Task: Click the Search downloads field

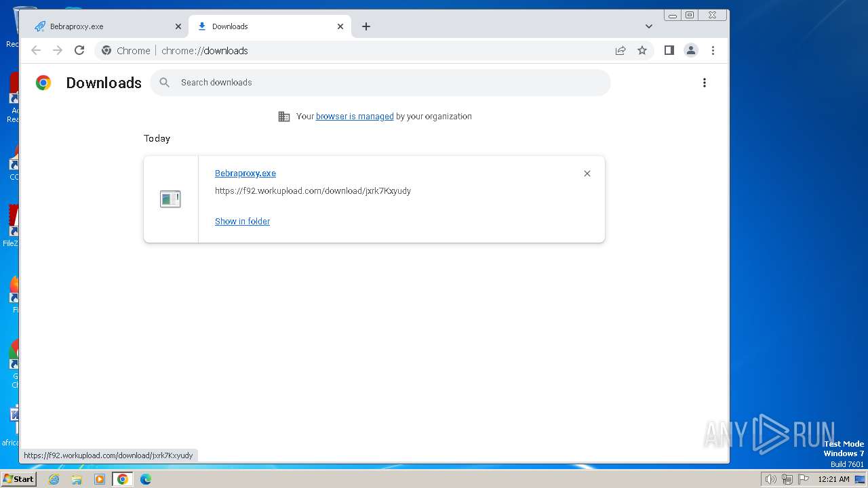Action: [380, 83]
